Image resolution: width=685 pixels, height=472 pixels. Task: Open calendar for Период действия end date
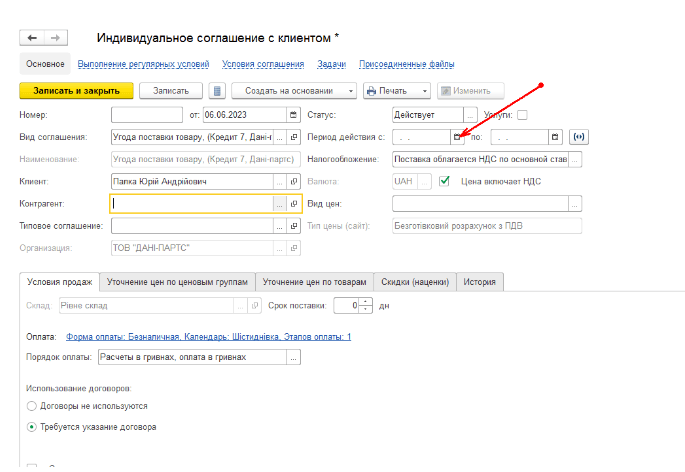[555, 137]
